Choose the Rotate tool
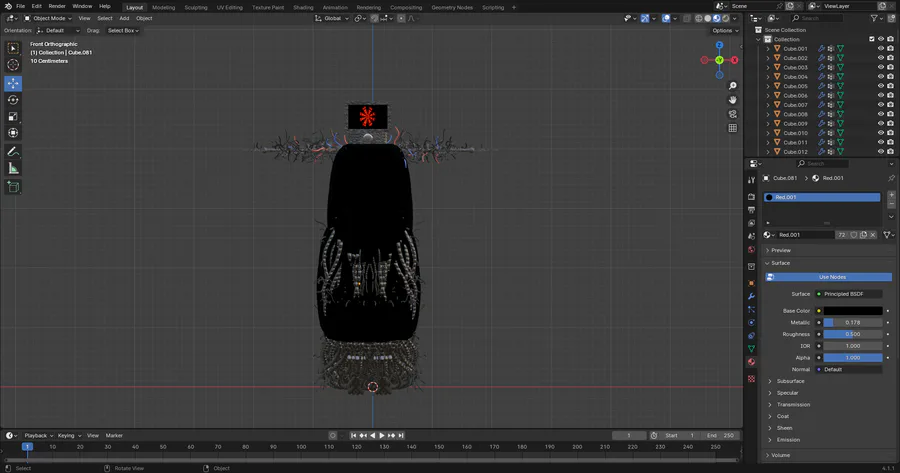This screenshot has width=900, height=473. pyautogui.click(x=13, y=100)
